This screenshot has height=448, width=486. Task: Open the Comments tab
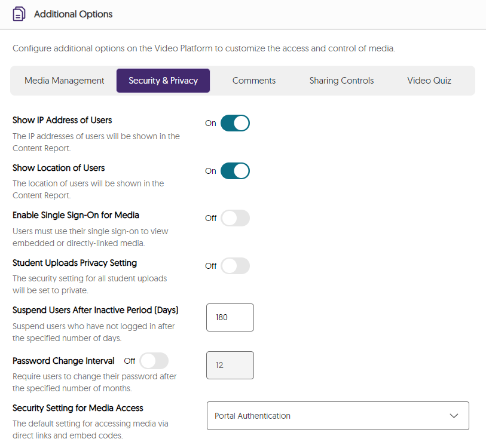(x=253, y=80)
